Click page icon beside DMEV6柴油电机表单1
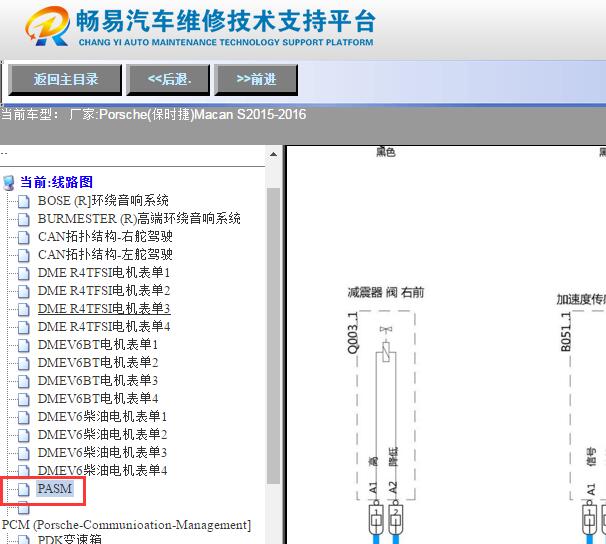Viewport: 606px width, 544px height. click(x=24, y=418)
